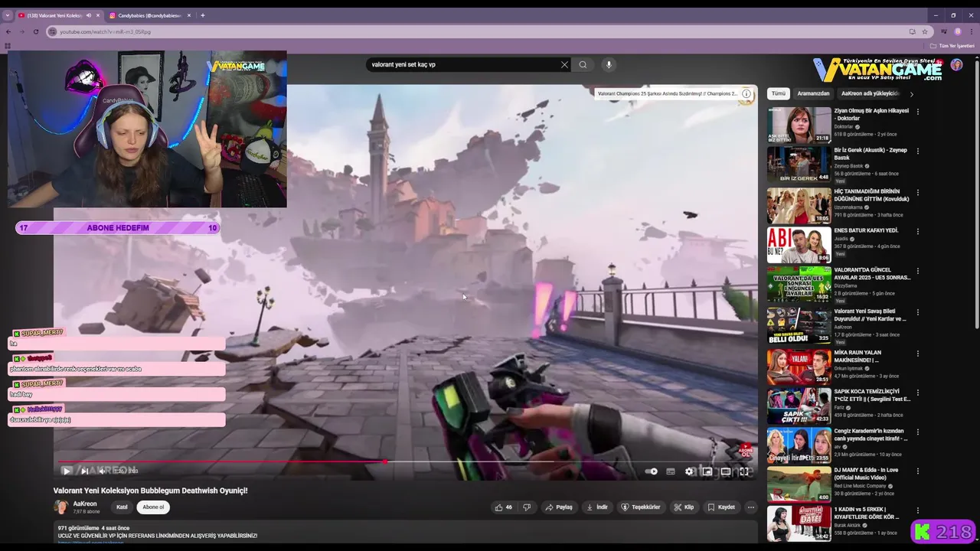This screenshot has height=551, width=980.
Task: Open options menu for Bir İz Gerek video
Action: [x=917, y=152]
